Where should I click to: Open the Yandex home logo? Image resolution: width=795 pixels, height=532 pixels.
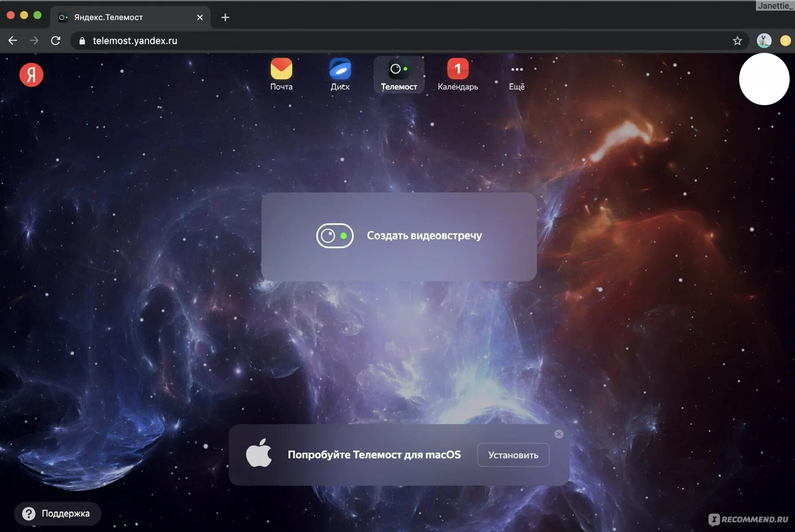pos(31,74)
